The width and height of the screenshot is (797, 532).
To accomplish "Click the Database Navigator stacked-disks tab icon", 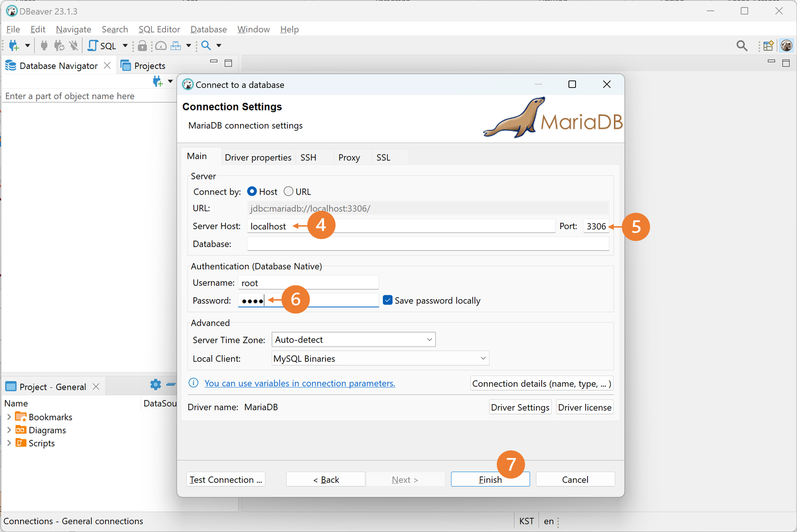I will [x=11, y=66].
